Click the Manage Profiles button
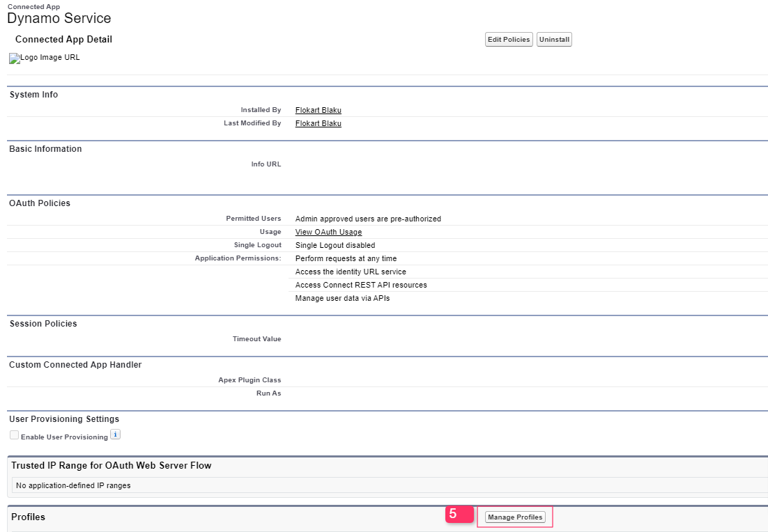 click(515, 517)
